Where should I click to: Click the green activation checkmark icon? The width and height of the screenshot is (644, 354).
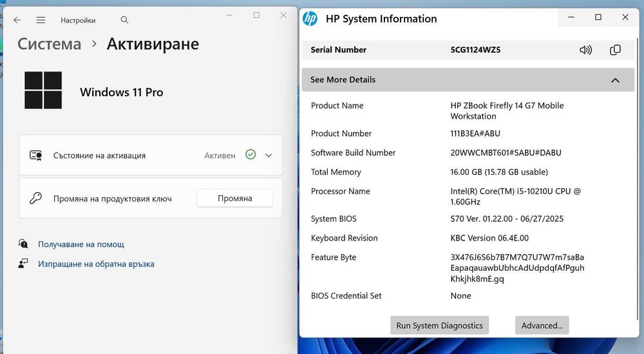251,155
